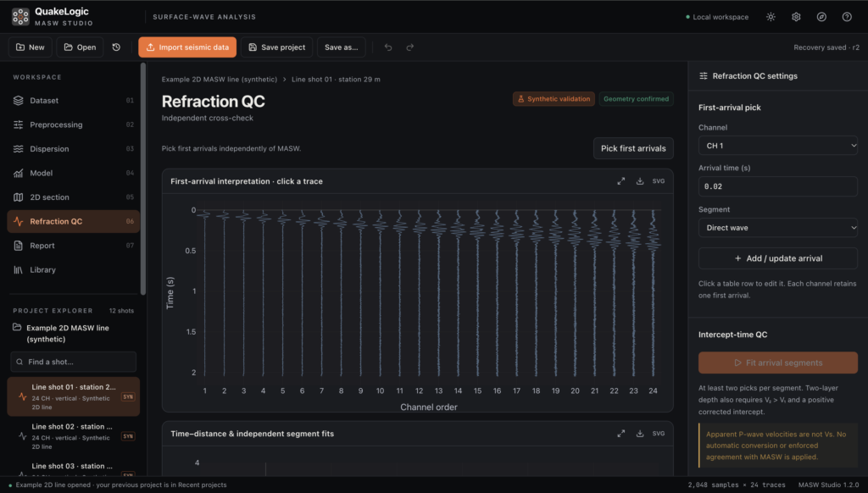Click the recent projects history icon
Screen dimensions: 868x493
[116, 47]
